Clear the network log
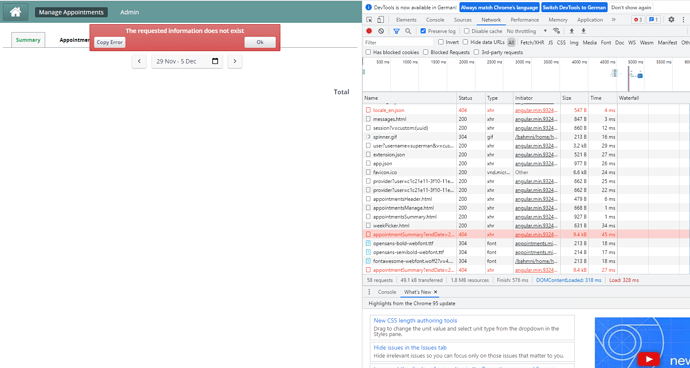The height and width of the screenshot is (368, 690). [381, 31]
